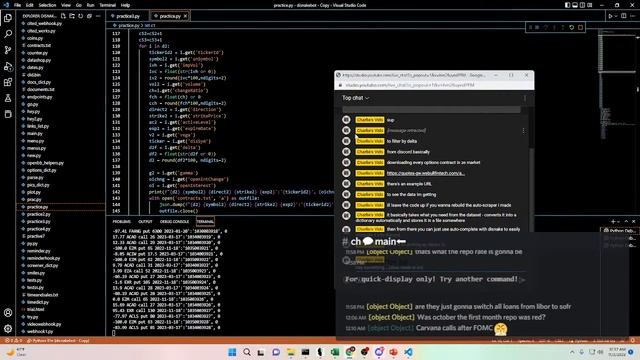Show hidden system tray icons
The image size is (640, 360).
coord(572,352)
